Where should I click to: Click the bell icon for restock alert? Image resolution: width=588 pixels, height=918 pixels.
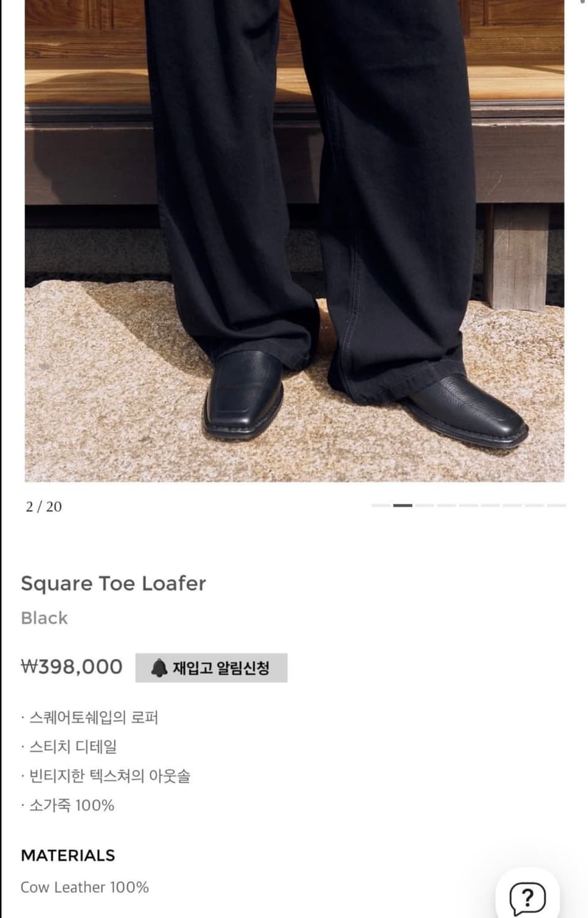click(159, 668)
